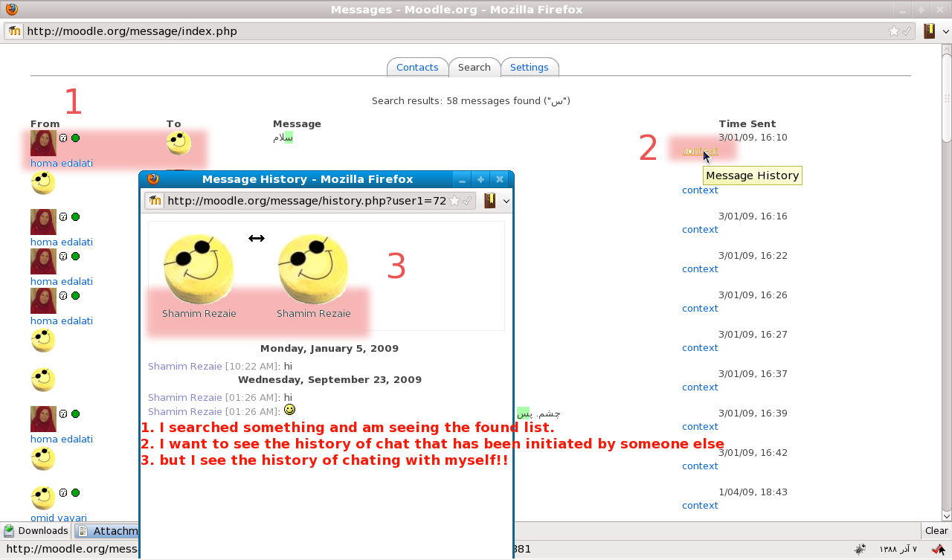Click homa edalati's photo in the 16:10 row
The width and height of the screenshot is (952, 560).
click(x=43, y=144)
